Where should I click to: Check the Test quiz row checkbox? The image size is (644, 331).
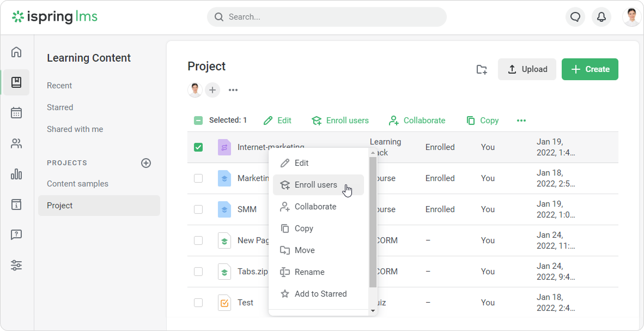(198, 303)
